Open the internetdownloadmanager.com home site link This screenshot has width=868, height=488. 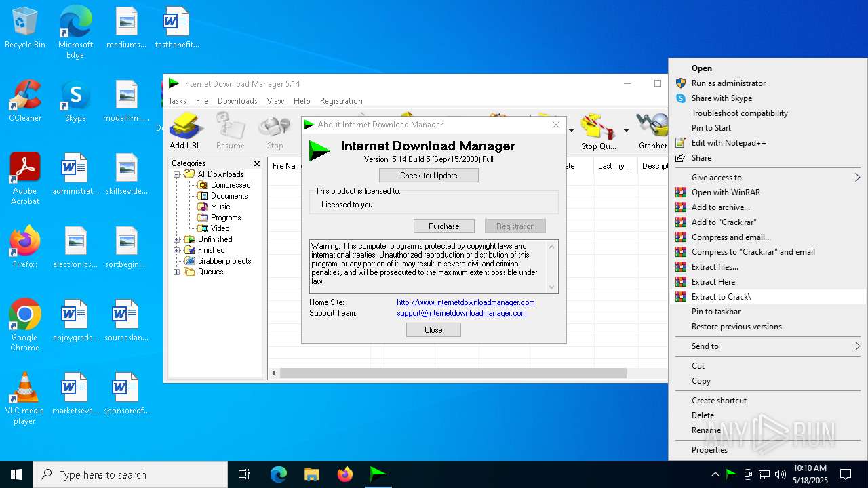click(466, 302)
